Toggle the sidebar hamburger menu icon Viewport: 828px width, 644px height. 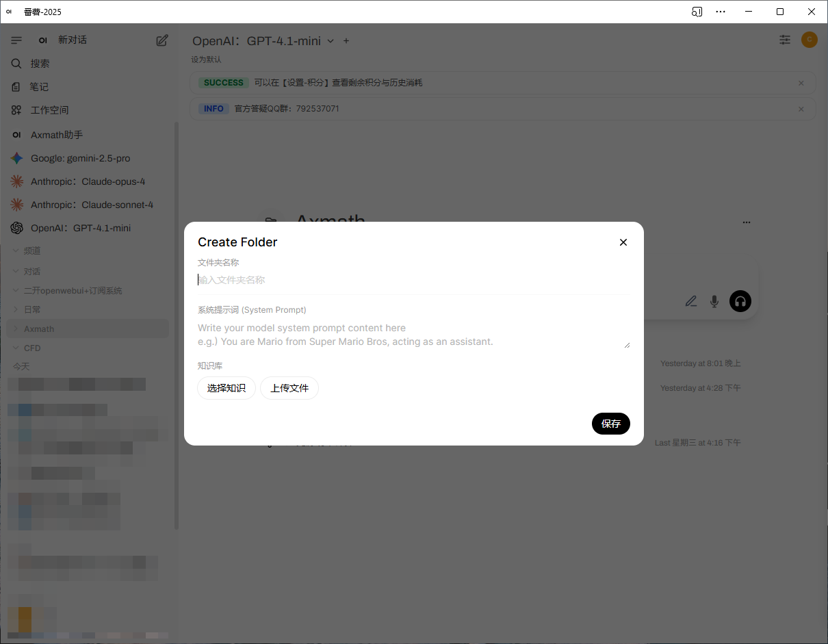[x=17, y=40]
